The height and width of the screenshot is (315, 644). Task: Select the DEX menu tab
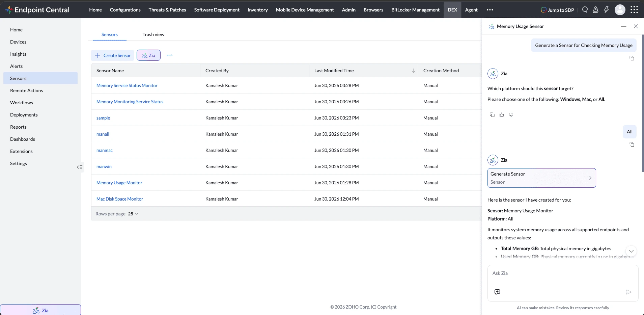452,10
